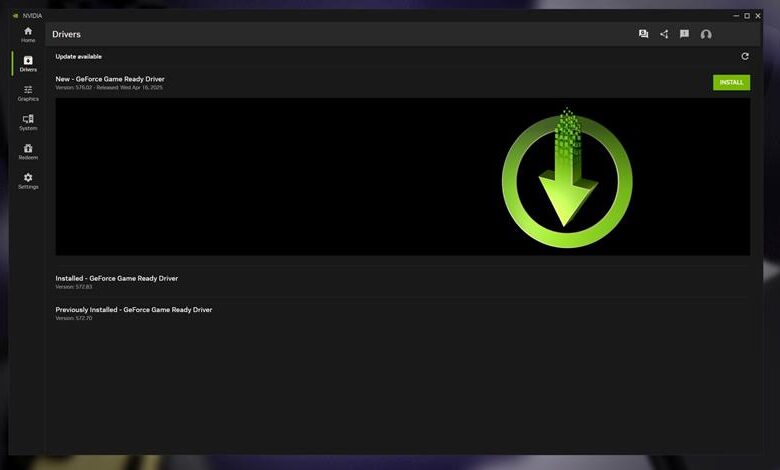Click the 'Version: 572.70' previous driver text
780x470 pixels.
(74, 318)
